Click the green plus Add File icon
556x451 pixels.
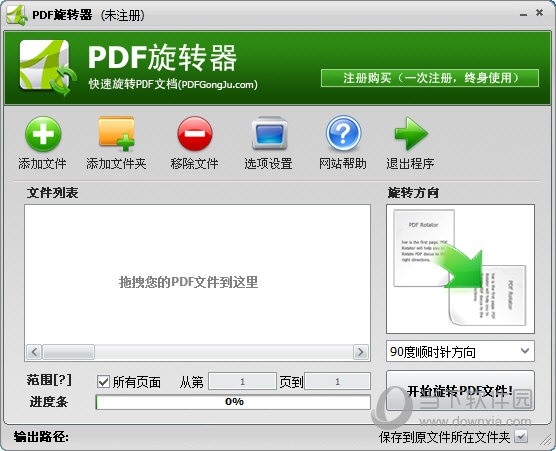pos(43,134)
